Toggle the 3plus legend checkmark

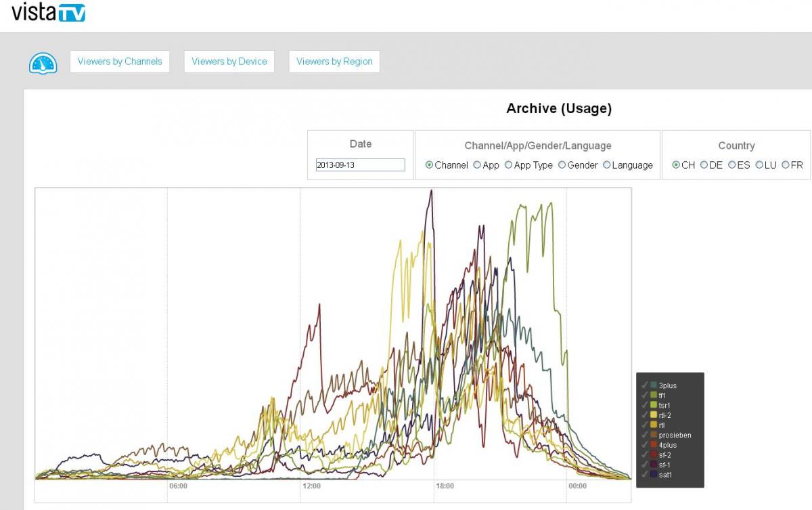[x=645, y=385]
